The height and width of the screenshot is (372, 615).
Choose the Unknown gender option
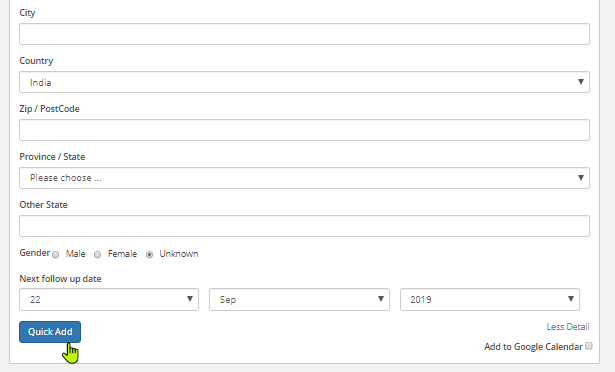pyautogui.click(x=149, y=255)
